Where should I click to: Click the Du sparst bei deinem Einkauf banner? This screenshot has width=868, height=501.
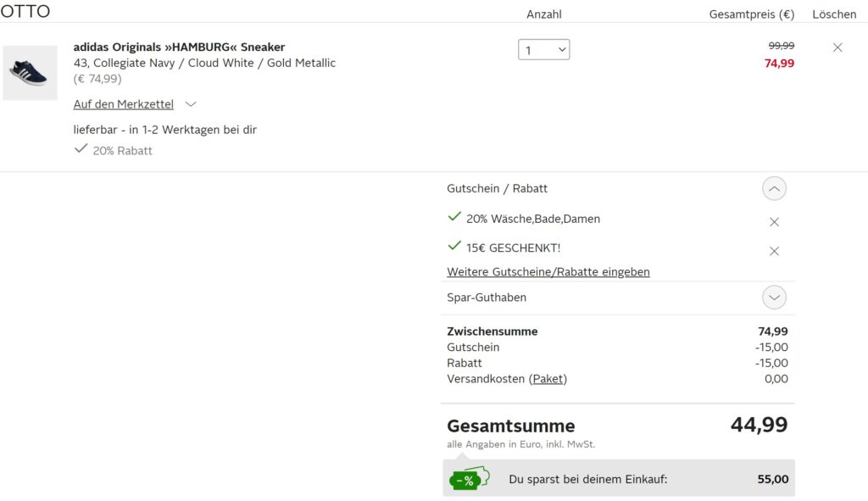pos(618,478)
